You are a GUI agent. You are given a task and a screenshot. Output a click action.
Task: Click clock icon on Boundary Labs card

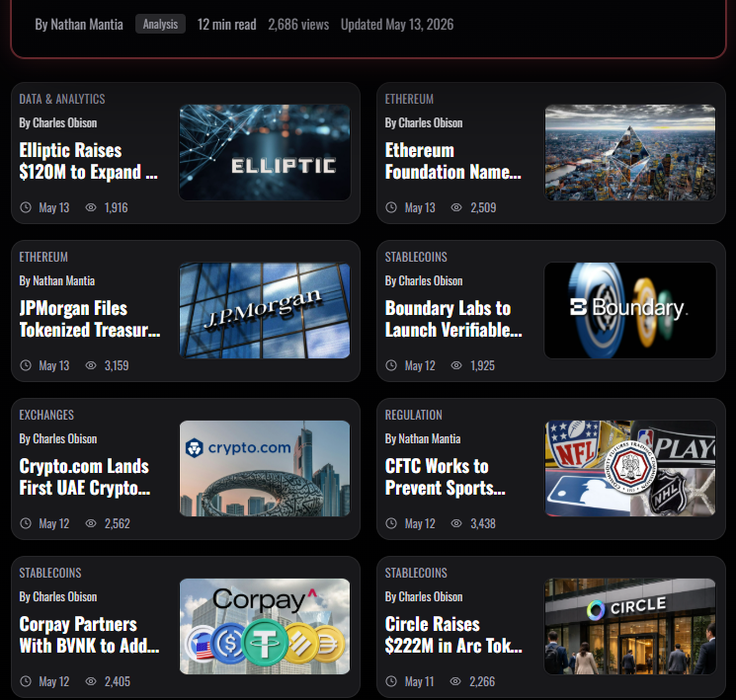point(391,365)
